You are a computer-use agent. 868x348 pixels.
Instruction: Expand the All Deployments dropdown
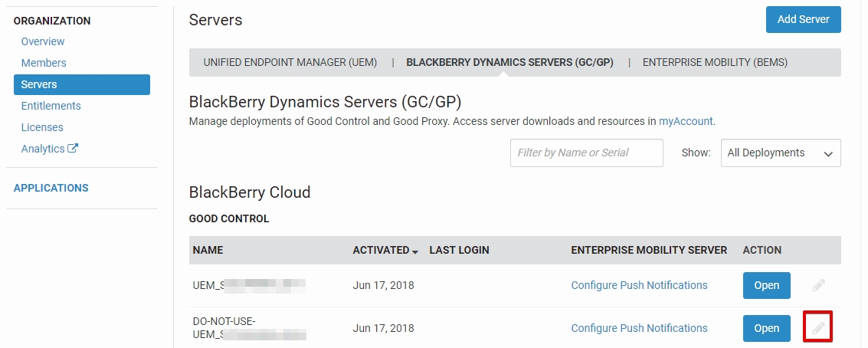pyautogui.click(x=780, y=153)
